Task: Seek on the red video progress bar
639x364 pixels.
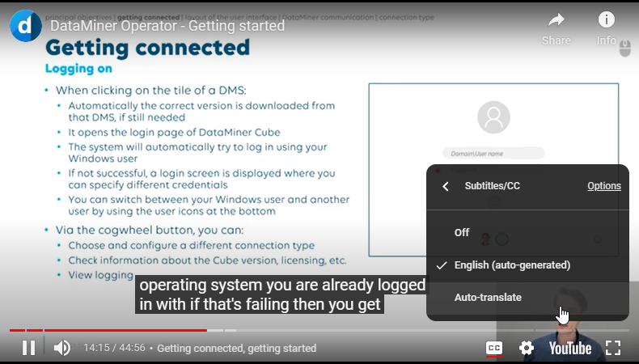Action: coord(108,330)
